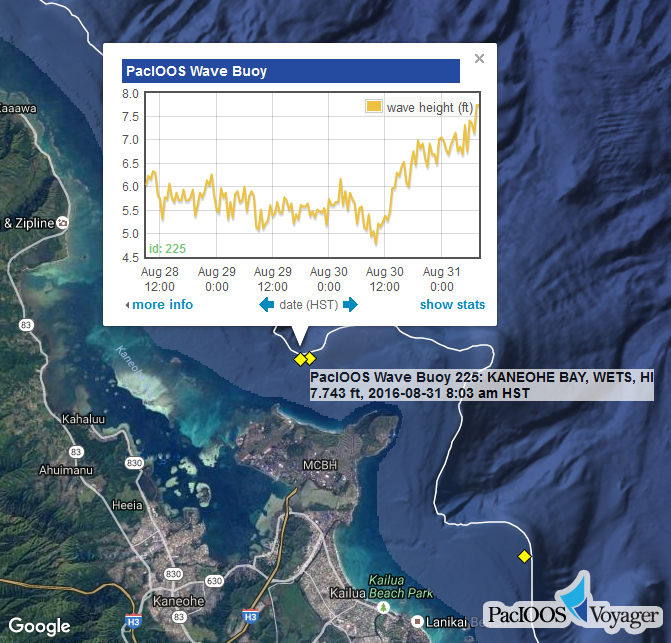Click the right arrow for later dates

click(350, 305)
